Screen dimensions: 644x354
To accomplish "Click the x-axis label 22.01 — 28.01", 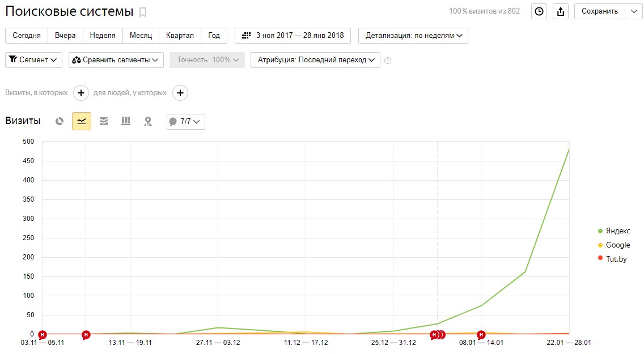I will click(569, 343).
